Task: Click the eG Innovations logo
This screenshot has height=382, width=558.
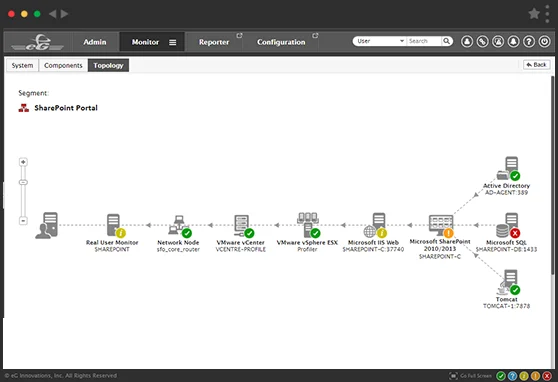Action: pyautogui.click(x=37, y=42)
